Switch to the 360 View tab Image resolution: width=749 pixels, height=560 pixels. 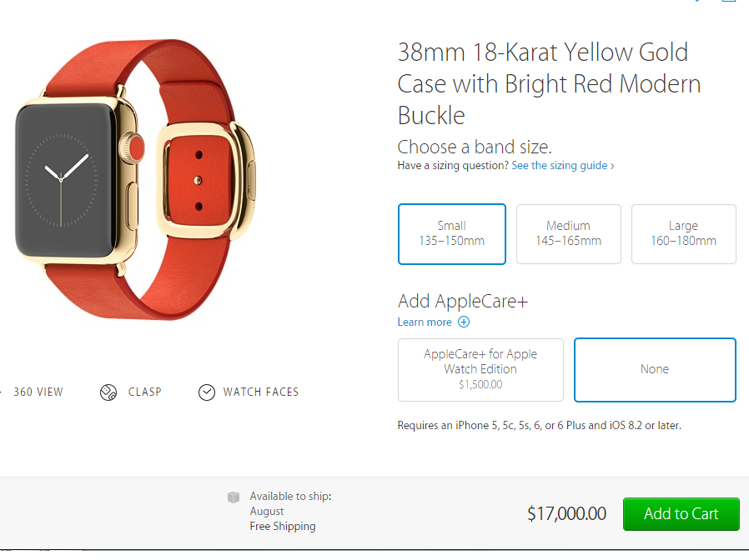pyautogui.click(x=38, y=392)
